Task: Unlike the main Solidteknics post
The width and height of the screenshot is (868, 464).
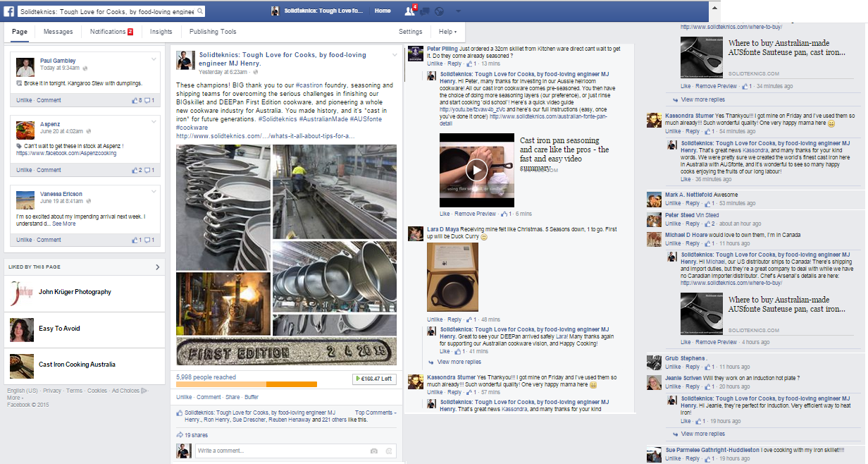Action: click(x=184, y=397)
